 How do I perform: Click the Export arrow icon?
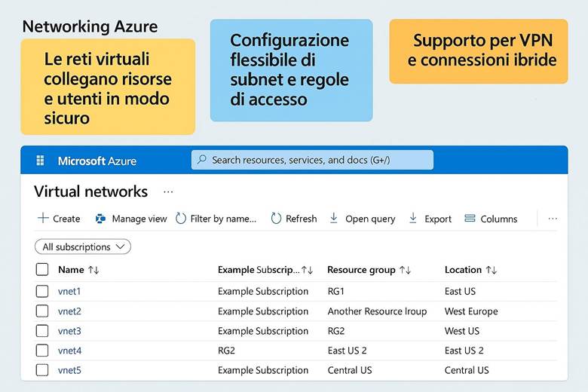[413, 219]
